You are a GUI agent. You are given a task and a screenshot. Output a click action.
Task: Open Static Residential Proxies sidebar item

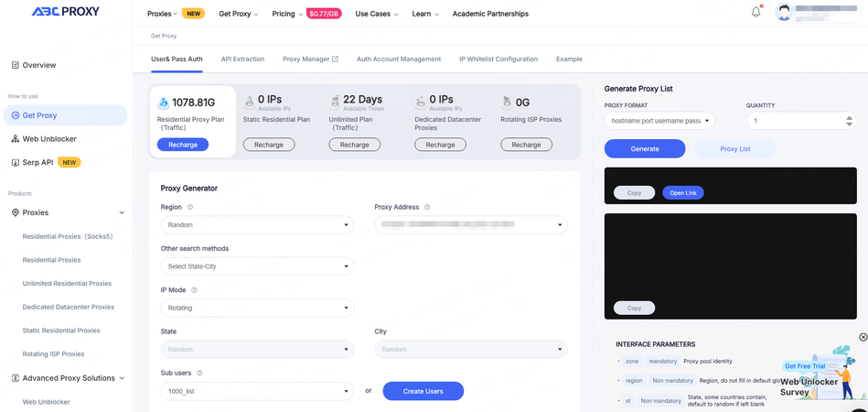coord(61,331)
